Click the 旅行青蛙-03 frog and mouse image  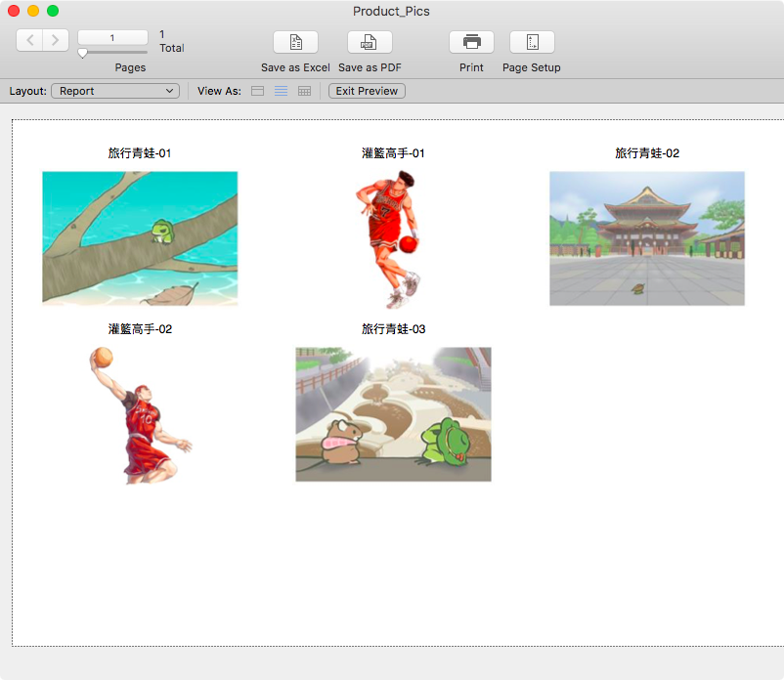(394, 414)
